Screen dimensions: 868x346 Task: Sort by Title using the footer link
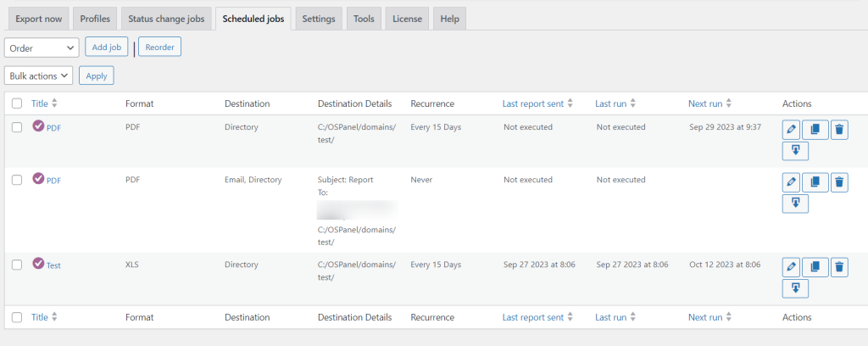pos(44,317)
